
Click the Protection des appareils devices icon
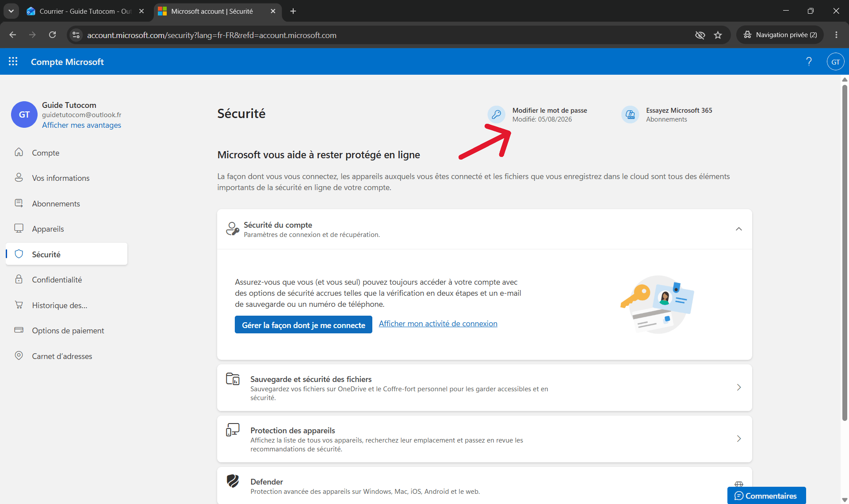point(233,430)
